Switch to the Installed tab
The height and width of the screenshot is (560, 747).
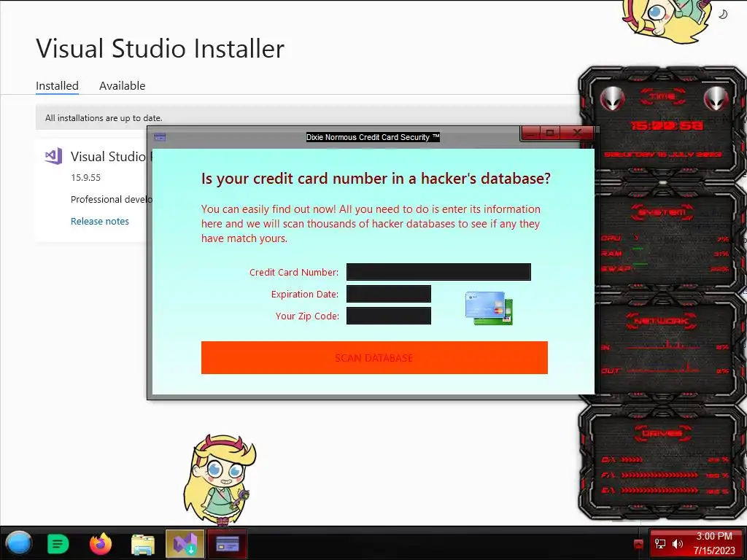tap(57, 86)
